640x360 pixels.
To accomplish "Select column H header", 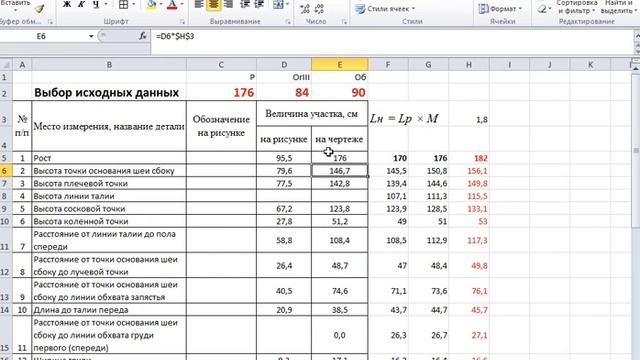I will tap(469, 64).
